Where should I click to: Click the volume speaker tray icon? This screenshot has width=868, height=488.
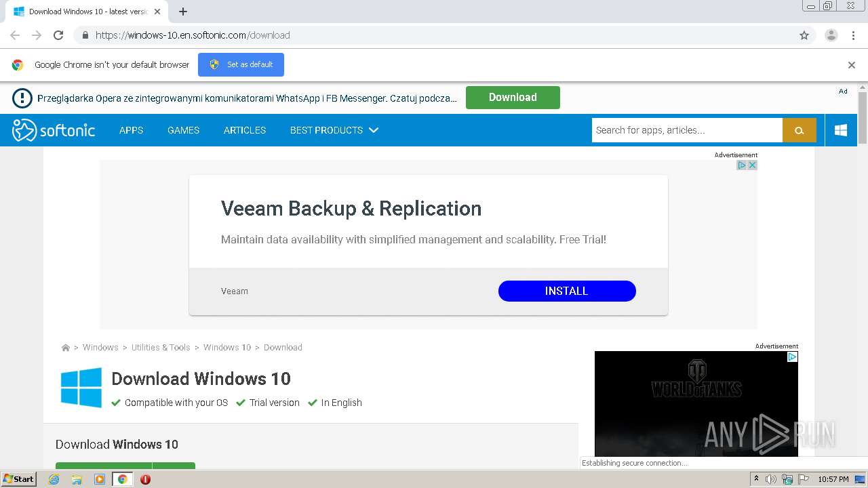coord(771,479)
